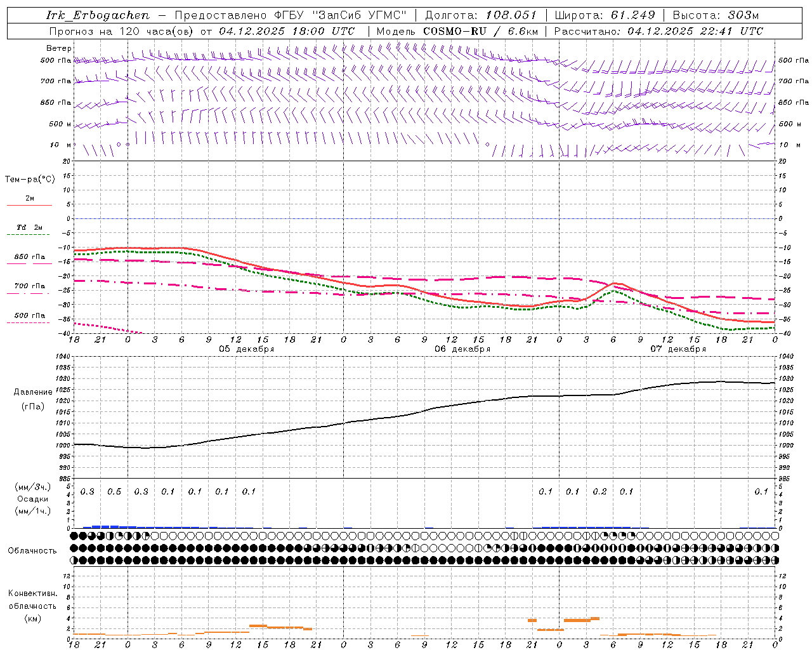Viewport: 812px width, 650px height.
Task: Click the forecast start 04.12.2025 18:00 UTC
Action: pos(287,31)
